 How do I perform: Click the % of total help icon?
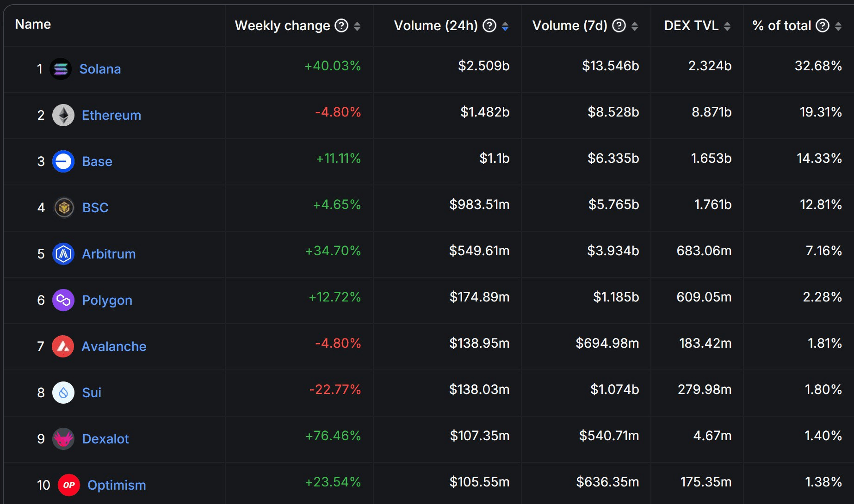click(822, 25)
